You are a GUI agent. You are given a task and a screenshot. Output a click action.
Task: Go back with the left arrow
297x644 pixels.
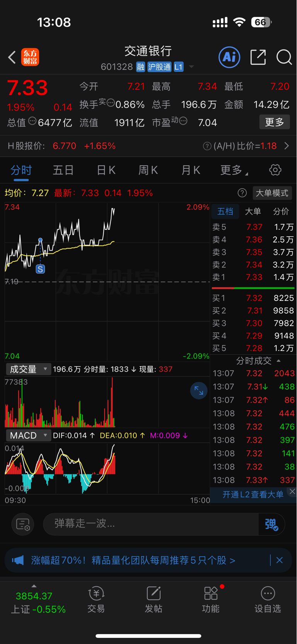click(12, 57)
